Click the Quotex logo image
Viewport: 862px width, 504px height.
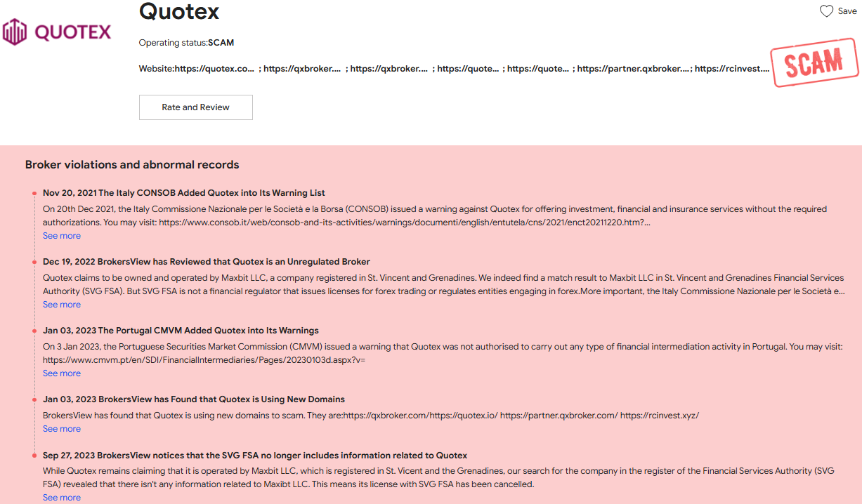click(57, 32)
